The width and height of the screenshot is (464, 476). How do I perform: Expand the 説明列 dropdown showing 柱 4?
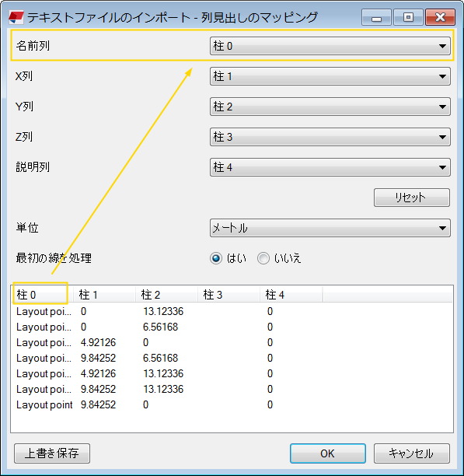pyautogui.click(x=330, y=167)
